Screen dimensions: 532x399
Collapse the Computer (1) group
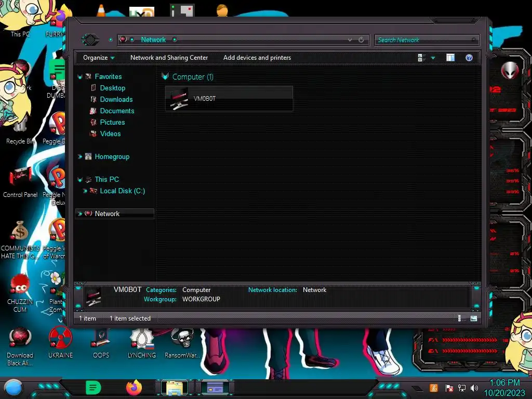(165, 76)
